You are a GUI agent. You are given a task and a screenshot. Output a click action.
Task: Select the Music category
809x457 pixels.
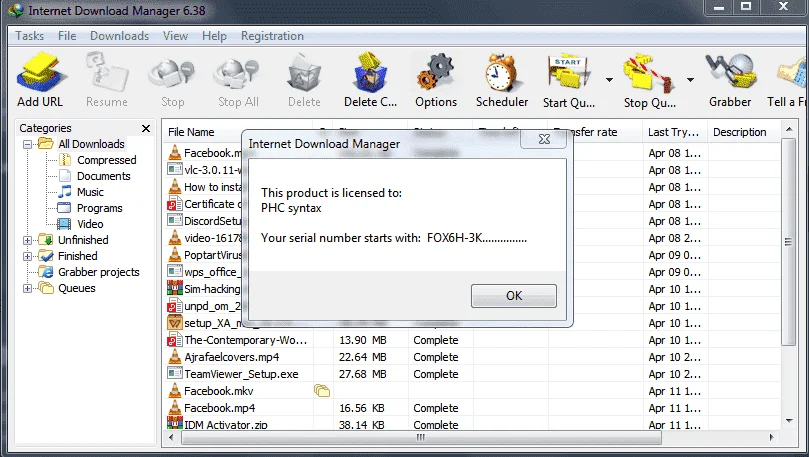pyautogui.click(x=90, y=192)
